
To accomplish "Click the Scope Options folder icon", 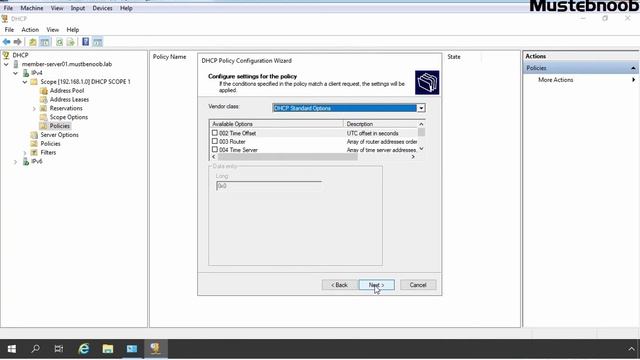I will click(x=44, y=117).
